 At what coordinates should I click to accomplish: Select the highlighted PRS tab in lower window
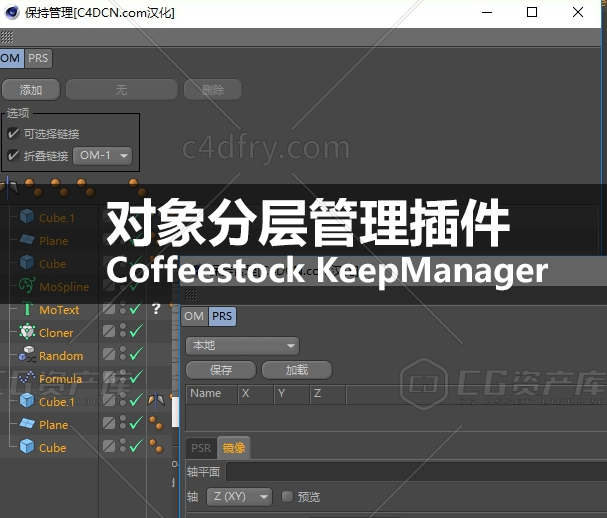222,316
